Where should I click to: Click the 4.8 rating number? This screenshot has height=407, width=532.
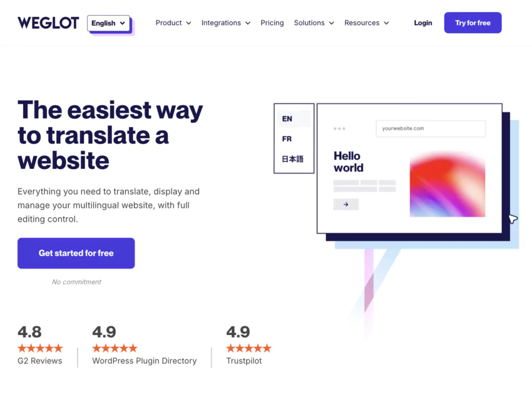click(29, 332)
